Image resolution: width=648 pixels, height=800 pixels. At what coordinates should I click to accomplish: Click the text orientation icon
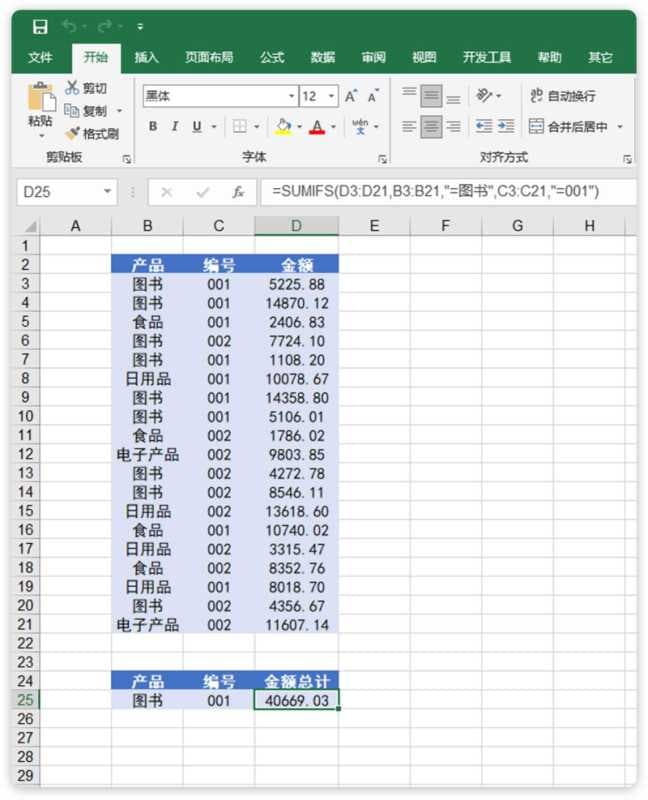(x=485, y=95)
